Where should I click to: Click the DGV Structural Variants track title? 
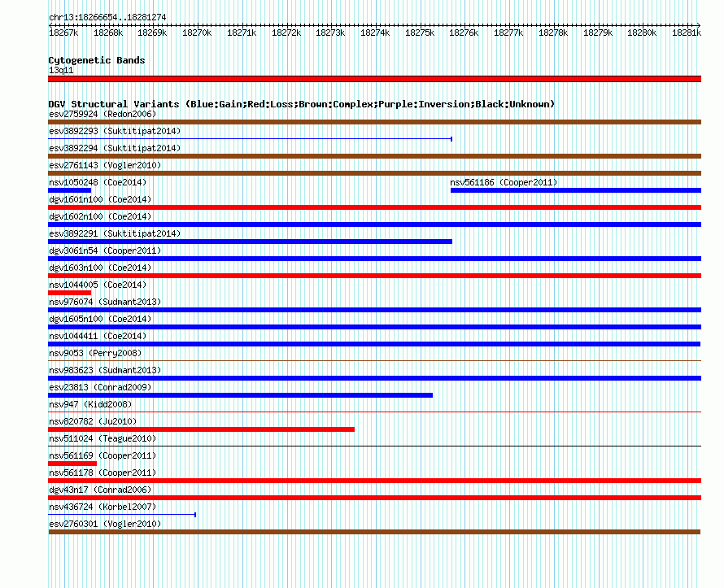click(x=301, y=104)
